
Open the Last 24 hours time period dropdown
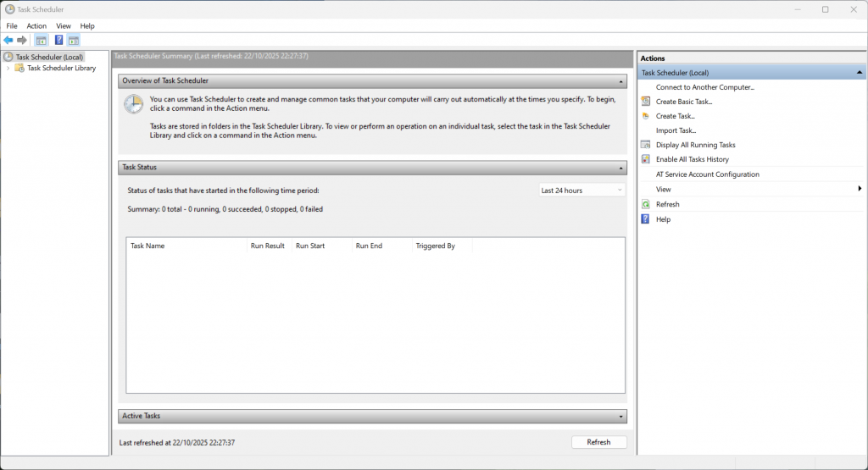tap(581, 191)
